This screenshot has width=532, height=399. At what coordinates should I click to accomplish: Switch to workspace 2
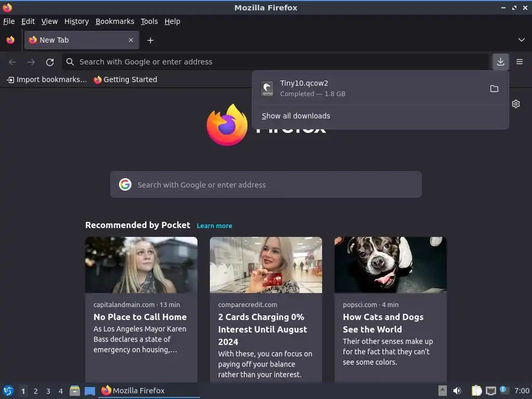[36, 391]
